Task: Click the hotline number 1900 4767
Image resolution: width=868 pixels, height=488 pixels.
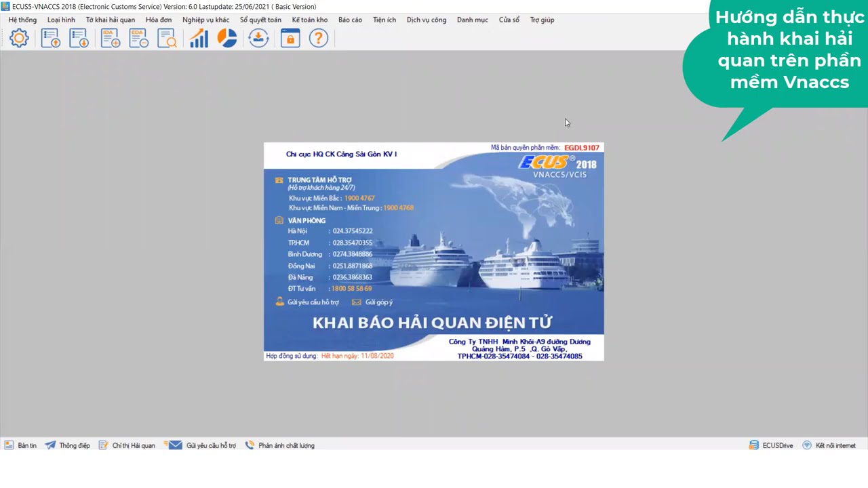Action: coord(359,198)
